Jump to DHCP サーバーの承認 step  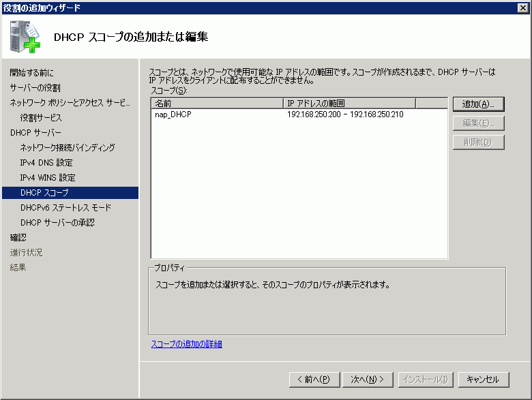57,223
